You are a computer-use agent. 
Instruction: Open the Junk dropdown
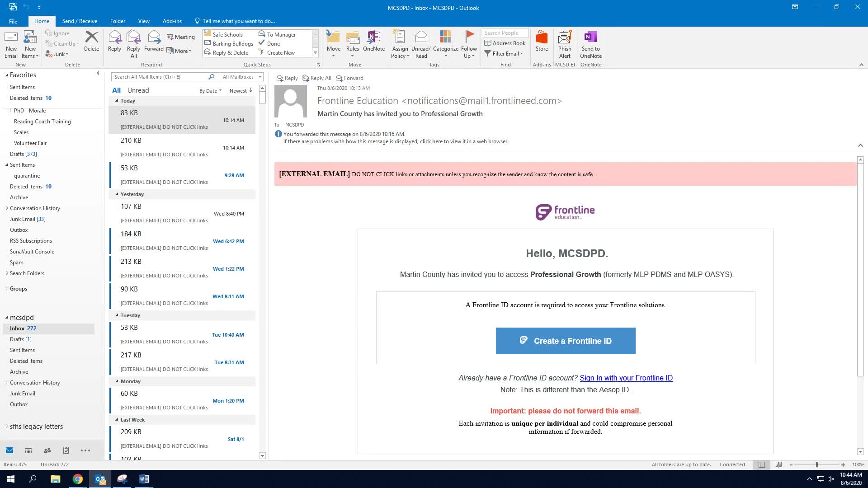pyautogui.click(x=57, y=54)
